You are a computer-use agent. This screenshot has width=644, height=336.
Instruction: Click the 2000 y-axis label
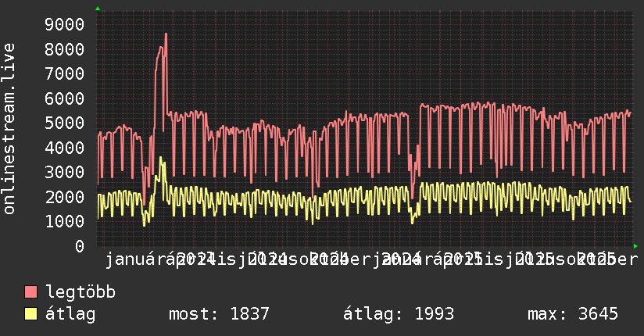(65, 197)
